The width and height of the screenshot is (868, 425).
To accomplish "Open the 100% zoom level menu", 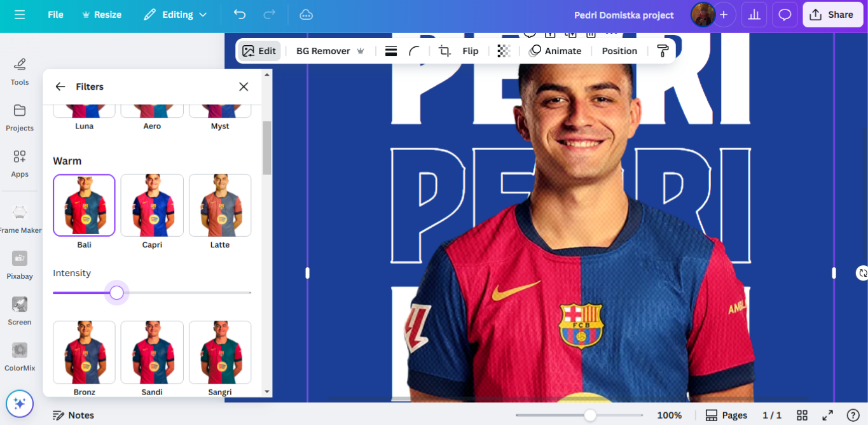I will pos(669,415).
